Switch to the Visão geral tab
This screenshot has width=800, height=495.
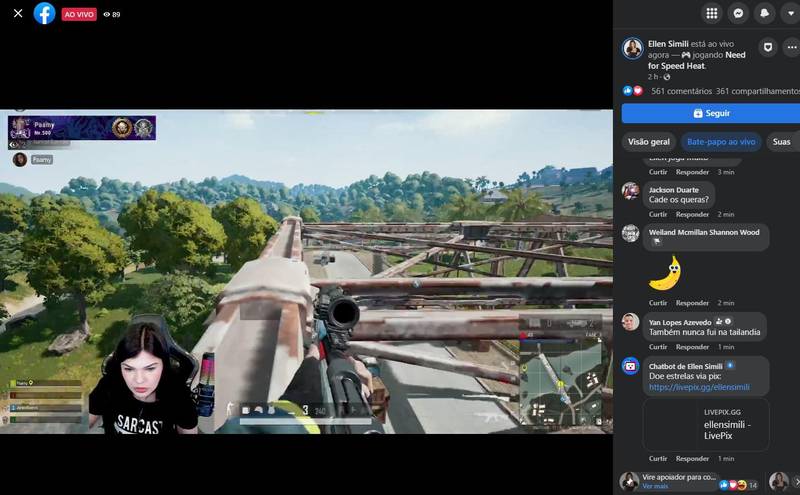click(648, 142)
